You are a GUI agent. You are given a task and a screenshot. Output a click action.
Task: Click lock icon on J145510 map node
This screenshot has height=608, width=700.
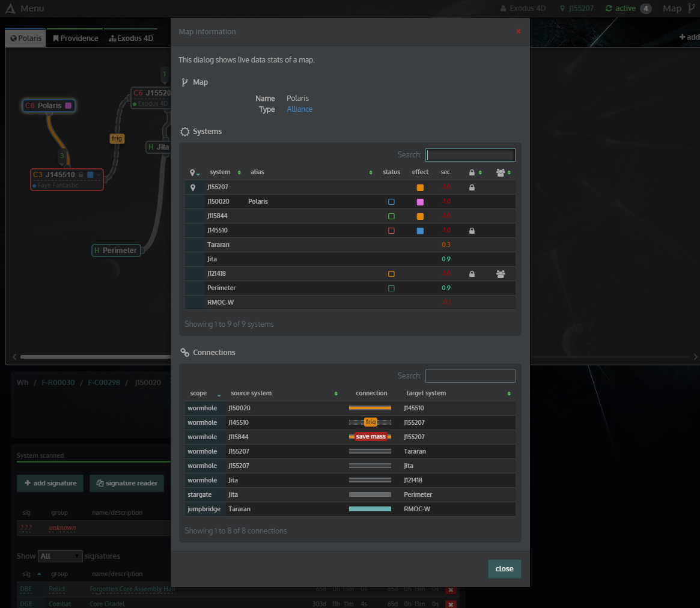tap(81, 175)
